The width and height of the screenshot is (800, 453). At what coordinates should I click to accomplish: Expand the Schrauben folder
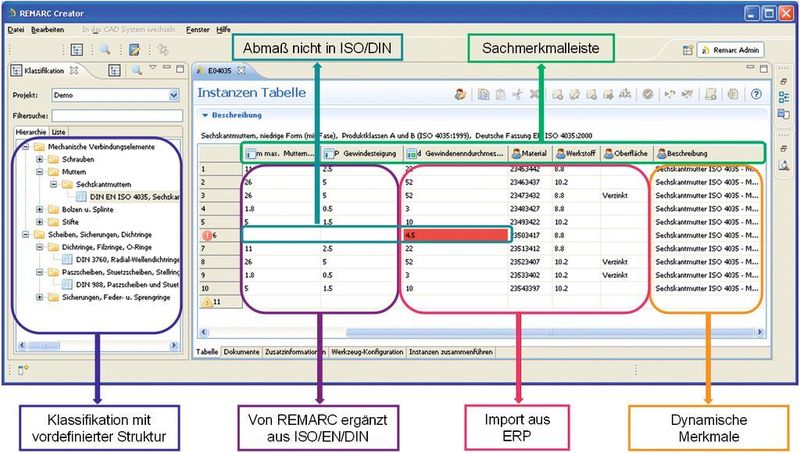coord(39,159)
